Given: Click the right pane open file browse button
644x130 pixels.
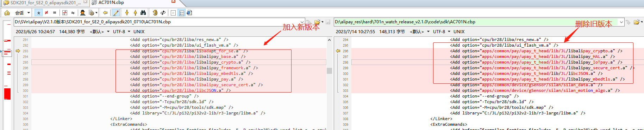Looking at the screenshot, I should (x=637, y=22).
